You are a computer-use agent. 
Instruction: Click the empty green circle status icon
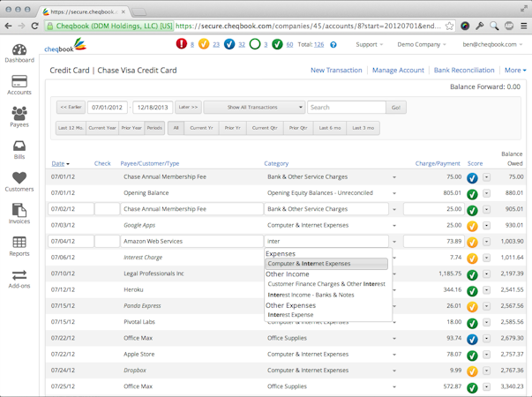point(255,44)
